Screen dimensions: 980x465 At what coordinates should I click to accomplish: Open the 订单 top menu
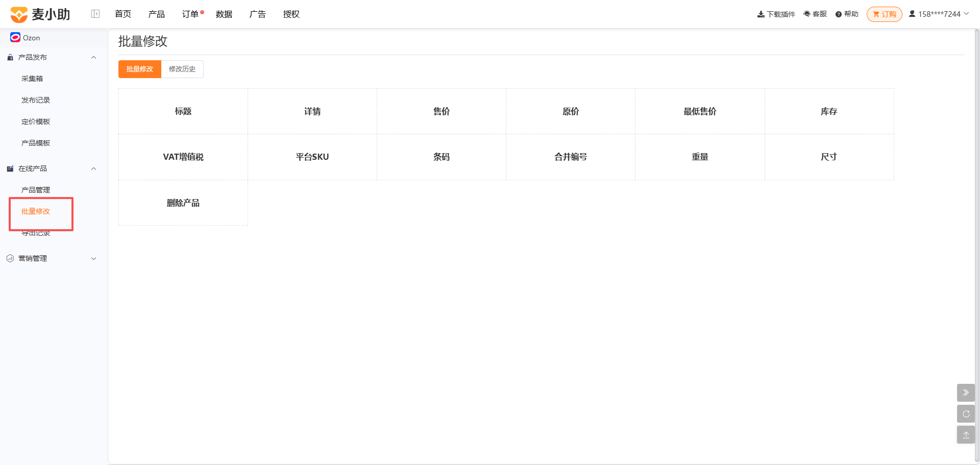point(190,14)
